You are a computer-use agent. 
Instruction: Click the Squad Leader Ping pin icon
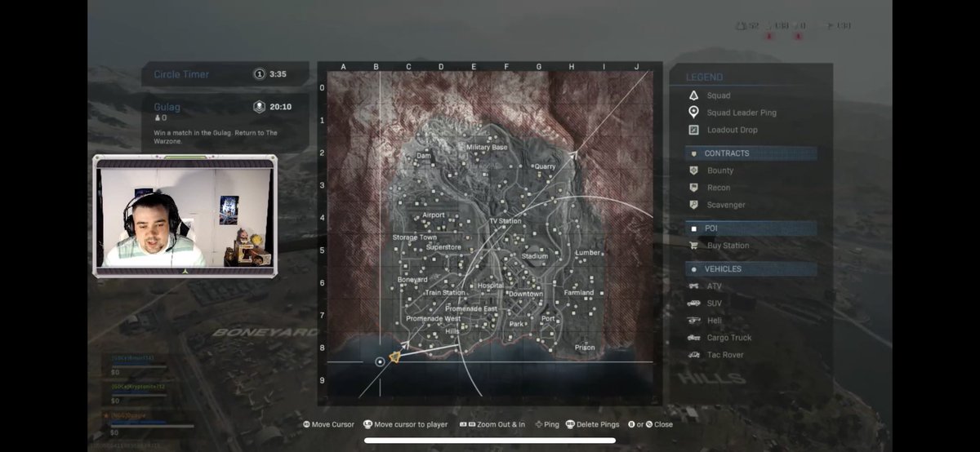tap(694, 113)
